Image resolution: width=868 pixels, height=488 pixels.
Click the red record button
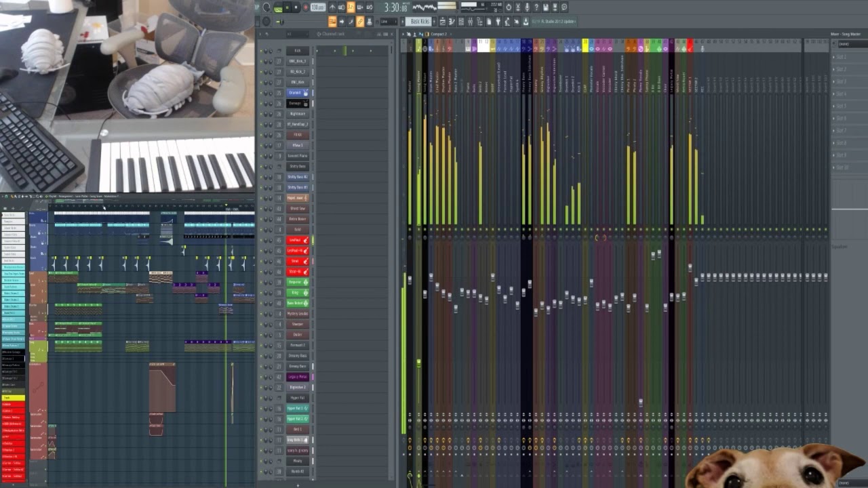click(305, 7)
